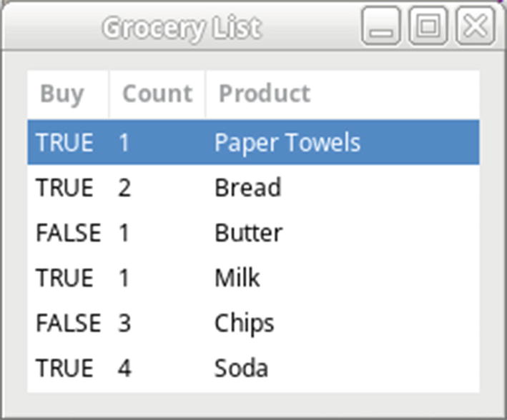Select the Milk product row
This screenshot has height=420, width=507.
coord(237,278)
